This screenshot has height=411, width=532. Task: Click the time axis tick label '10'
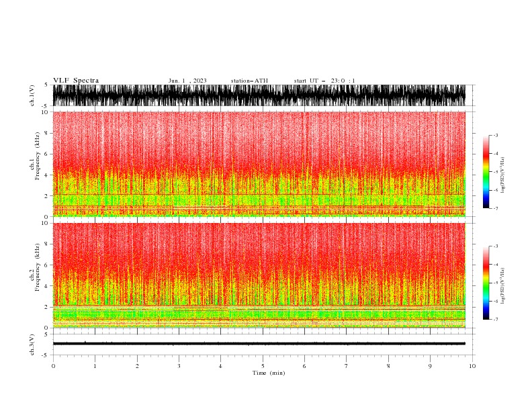(x=472, y=366)
